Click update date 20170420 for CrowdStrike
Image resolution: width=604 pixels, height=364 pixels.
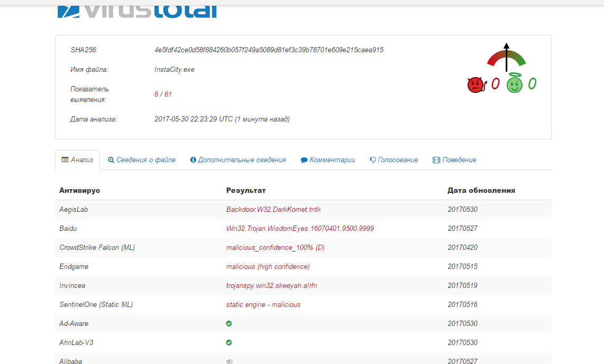(462, 248)
